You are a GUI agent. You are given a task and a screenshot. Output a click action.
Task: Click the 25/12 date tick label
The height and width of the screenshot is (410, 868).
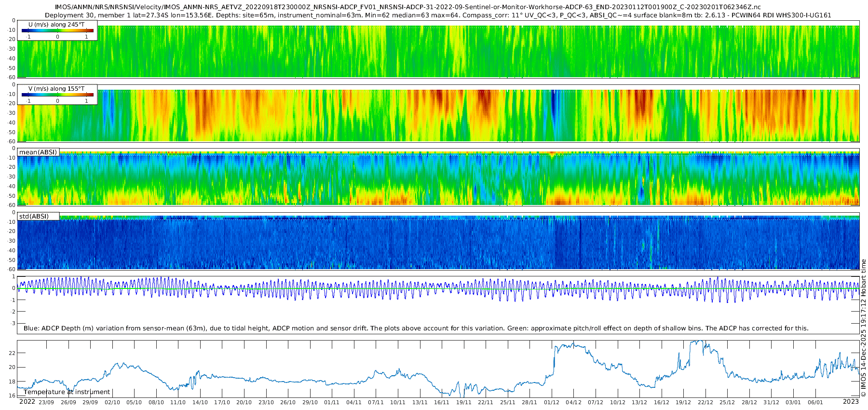pyautogui.click(x=727, y=402)
